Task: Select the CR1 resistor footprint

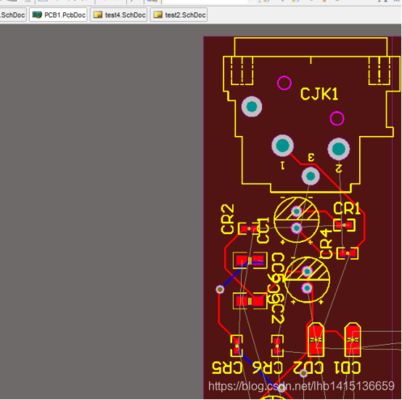Action: pyautogui.click(x=344, y=225)
